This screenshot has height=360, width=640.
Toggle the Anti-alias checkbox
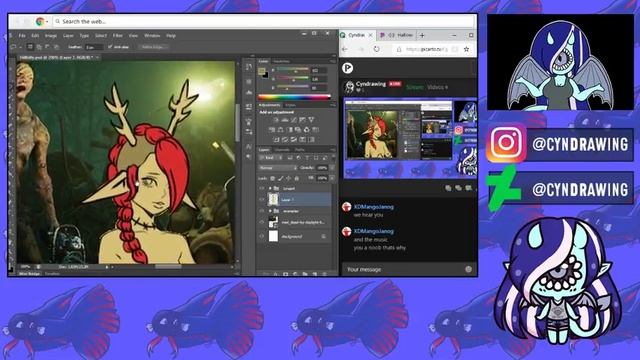click(110, 47)
